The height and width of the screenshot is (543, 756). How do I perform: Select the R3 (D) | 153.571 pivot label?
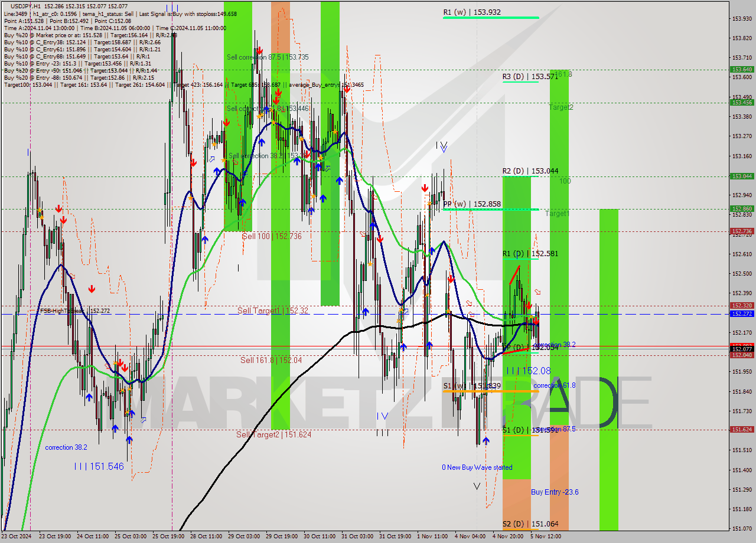[530, 77]
